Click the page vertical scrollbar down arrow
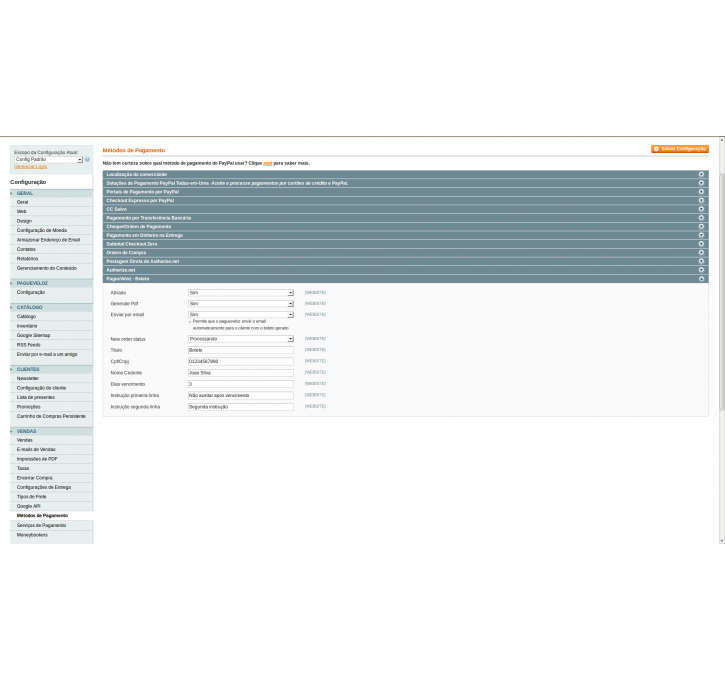This screenshot has width=725, height=680. [x=722, y=540]
